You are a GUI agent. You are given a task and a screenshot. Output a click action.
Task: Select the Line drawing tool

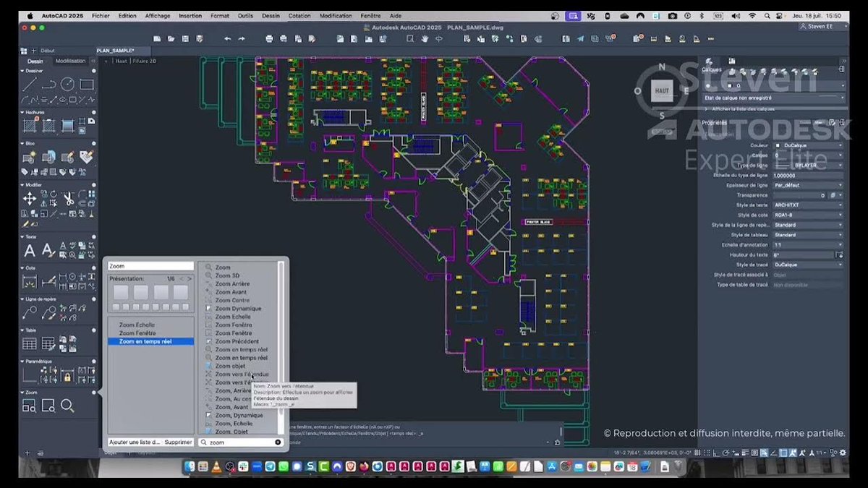tap(28, 83)
